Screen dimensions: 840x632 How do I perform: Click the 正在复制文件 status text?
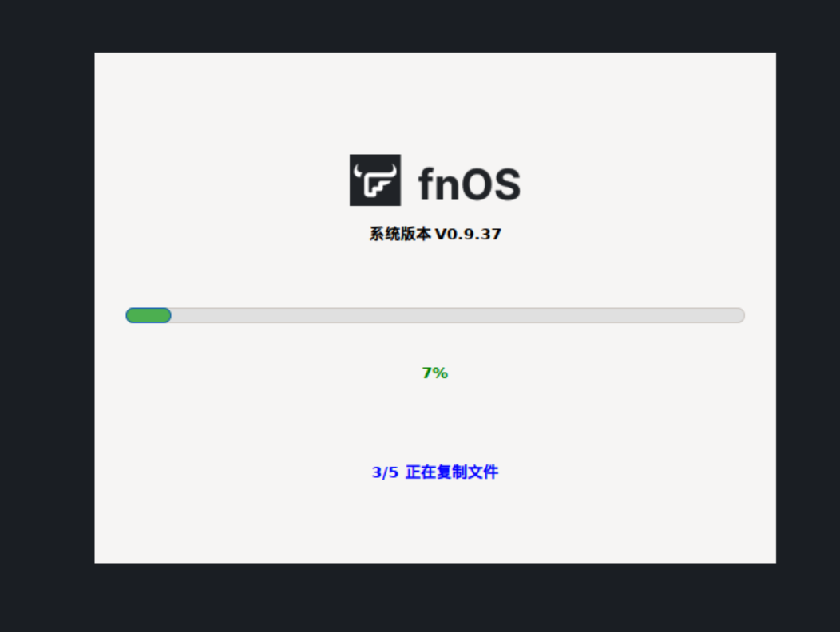[452, 472]
